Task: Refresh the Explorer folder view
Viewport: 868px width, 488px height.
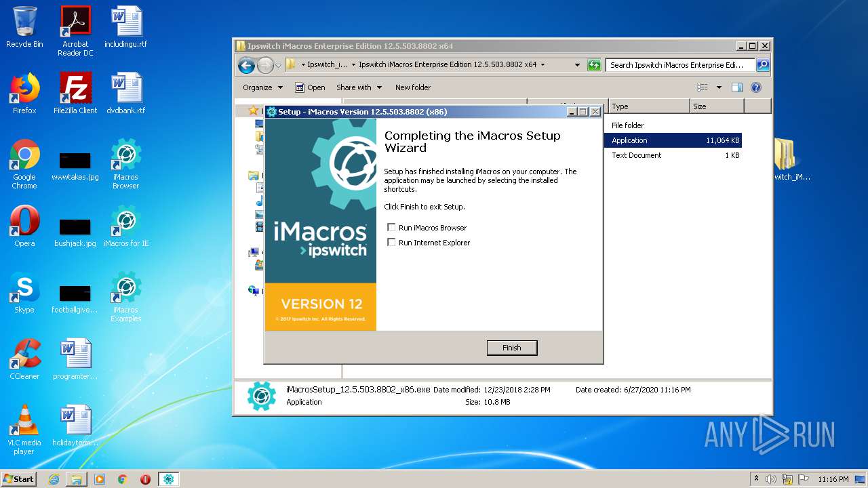Action: click(x=594, y=65)
